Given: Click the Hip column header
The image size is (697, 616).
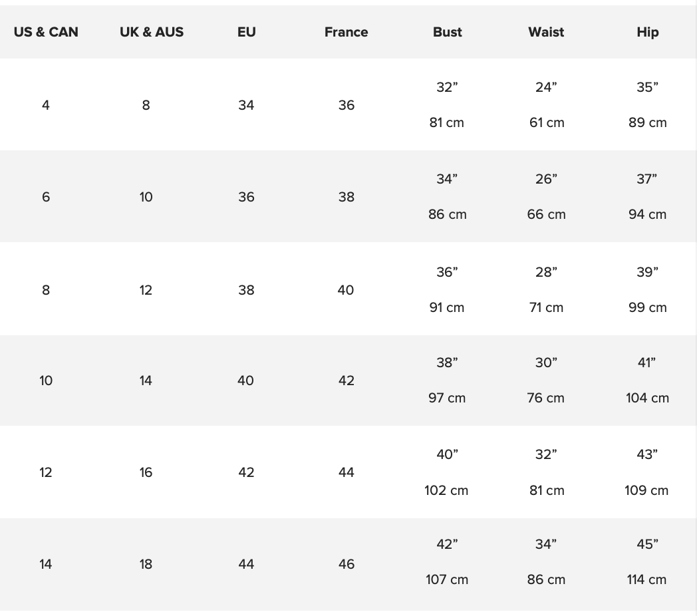Looking at the screenshot, I should tap(647, 32).
